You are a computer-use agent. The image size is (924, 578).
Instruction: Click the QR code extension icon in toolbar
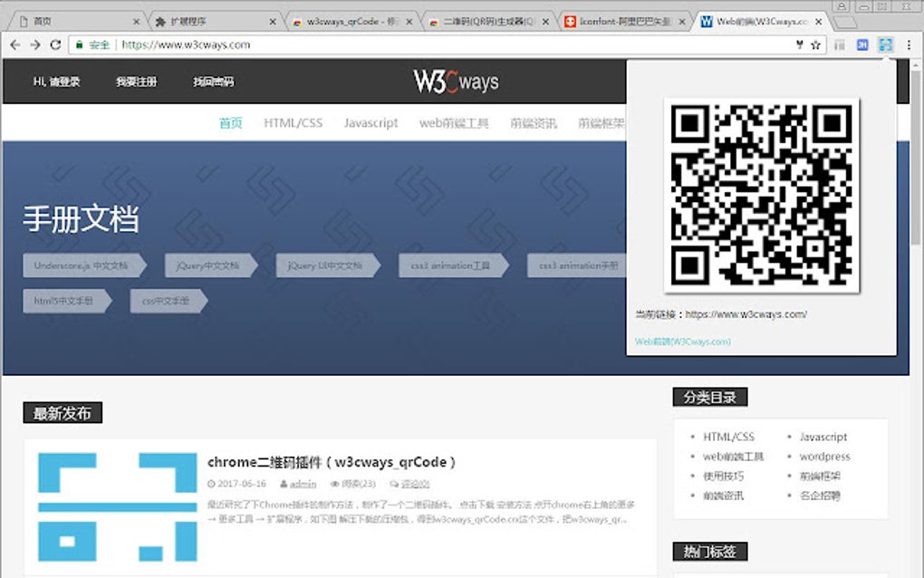click(x=884, y=44)
